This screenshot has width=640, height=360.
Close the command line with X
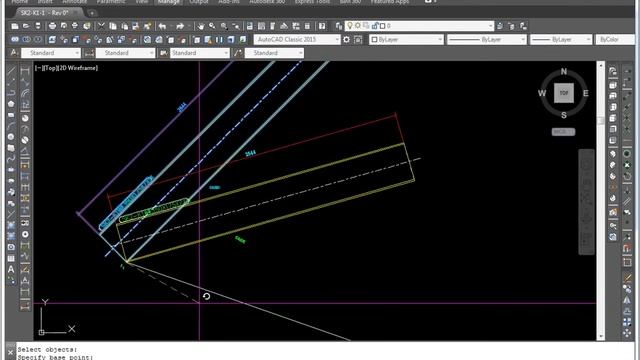(x=11, y=352)
